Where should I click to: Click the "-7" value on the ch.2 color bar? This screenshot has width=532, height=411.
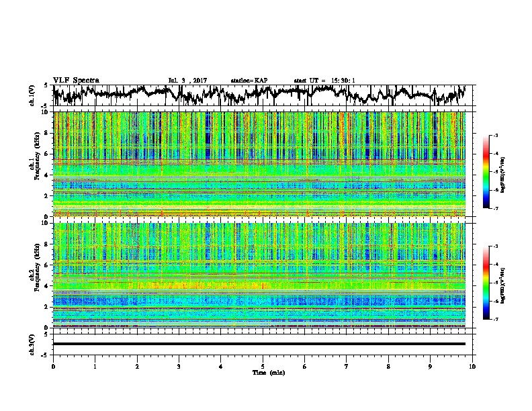(x=495, y=319)
